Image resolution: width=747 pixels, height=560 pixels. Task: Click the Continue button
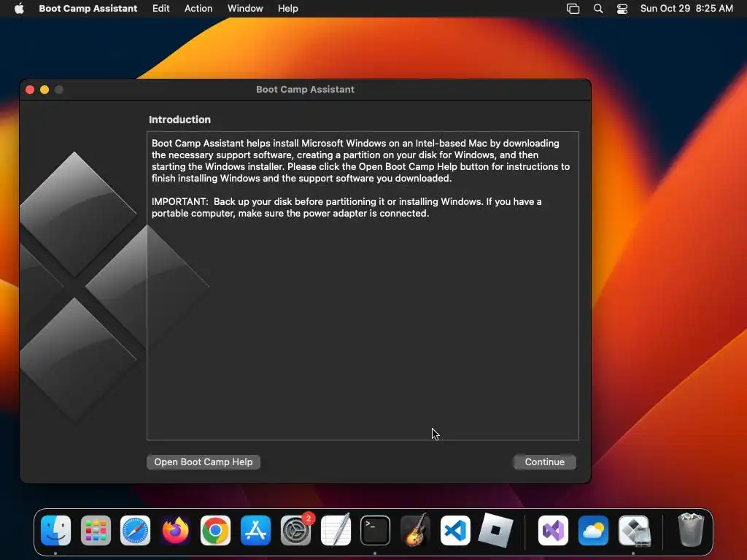tap(544, 462)
